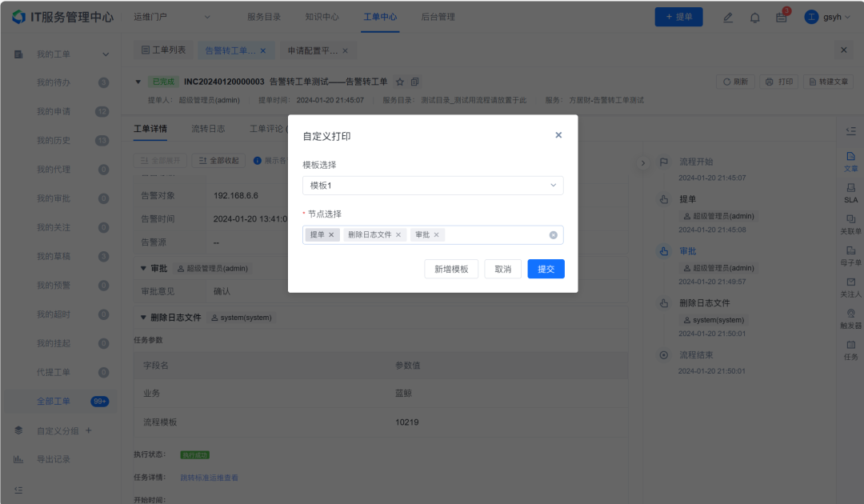
Task: Close all tabs with the top-right X
Action: click(844, 50)
